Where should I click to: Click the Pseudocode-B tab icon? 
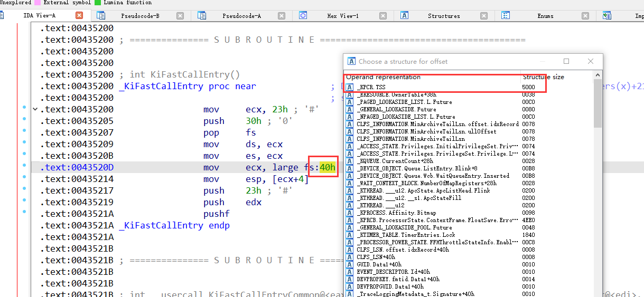(x=100, y=15)
